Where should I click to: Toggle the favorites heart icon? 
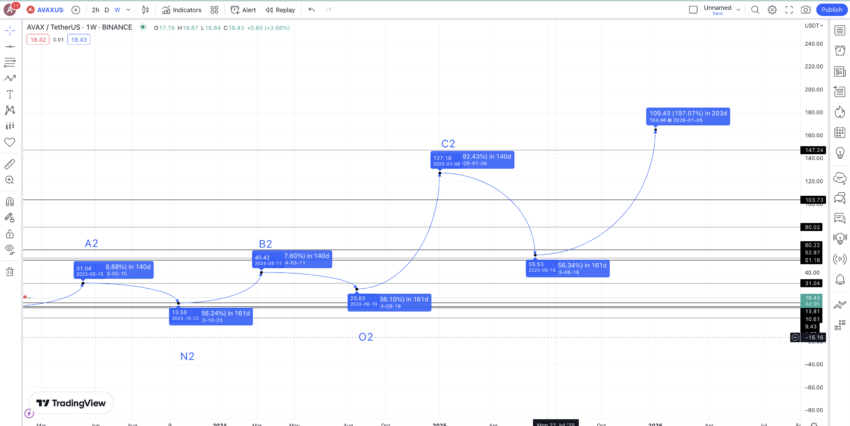[9, 143]
